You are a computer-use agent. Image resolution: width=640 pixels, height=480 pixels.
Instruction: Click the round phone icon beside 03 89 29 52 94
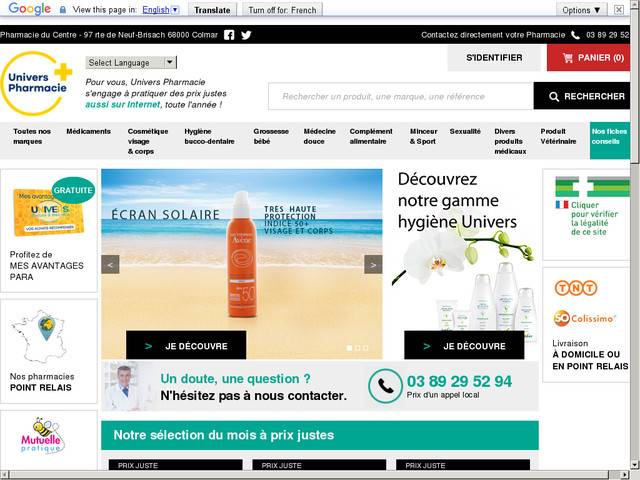(385, 386)
